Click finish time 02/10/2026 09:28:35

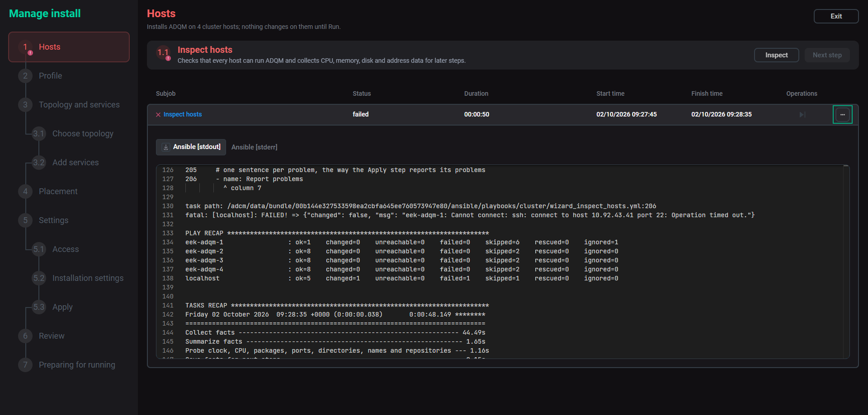coord(722,115)
